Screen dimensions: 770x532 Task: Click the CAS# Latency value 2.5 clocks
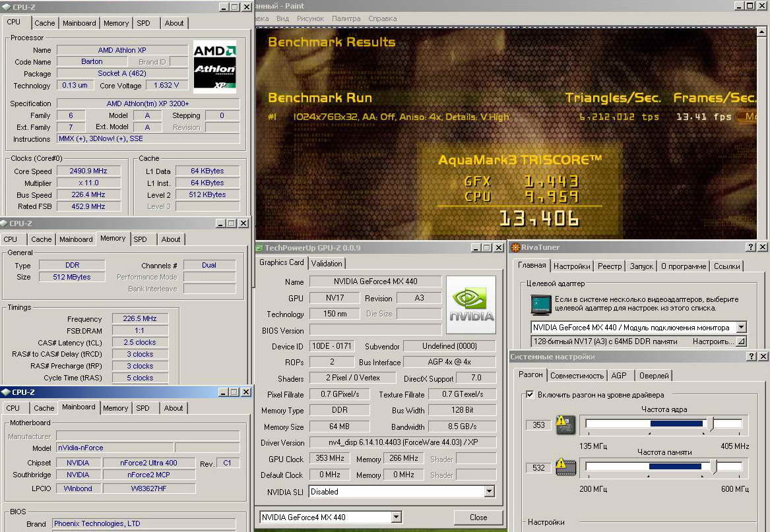(x=140, y=342)
